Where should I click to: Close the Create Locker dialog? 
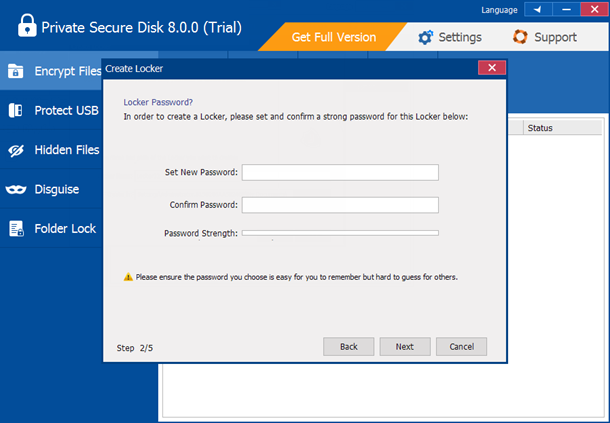pyautogui.click(x=489, y=68)
